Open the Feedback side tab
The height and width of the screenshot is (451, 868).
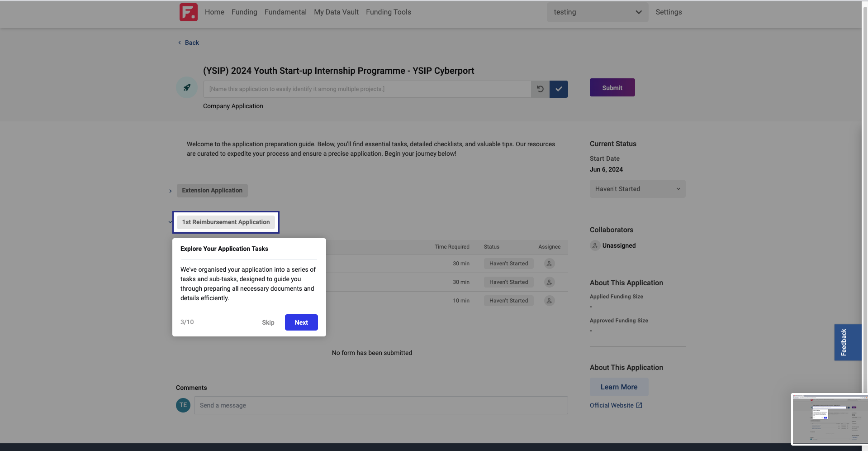[x=848, y=342]
